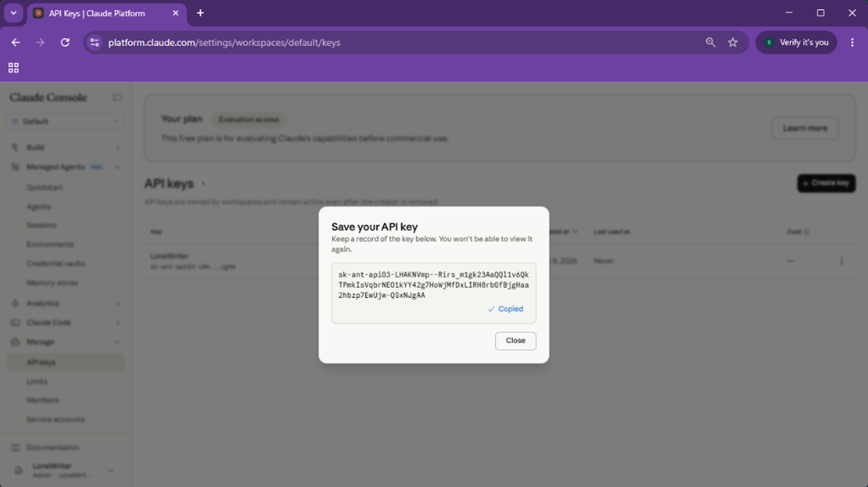The image size is (868, 487).
Task: Collapse the Claude Console sidebar
Action: pyautogui.click(x=117, y=98)
